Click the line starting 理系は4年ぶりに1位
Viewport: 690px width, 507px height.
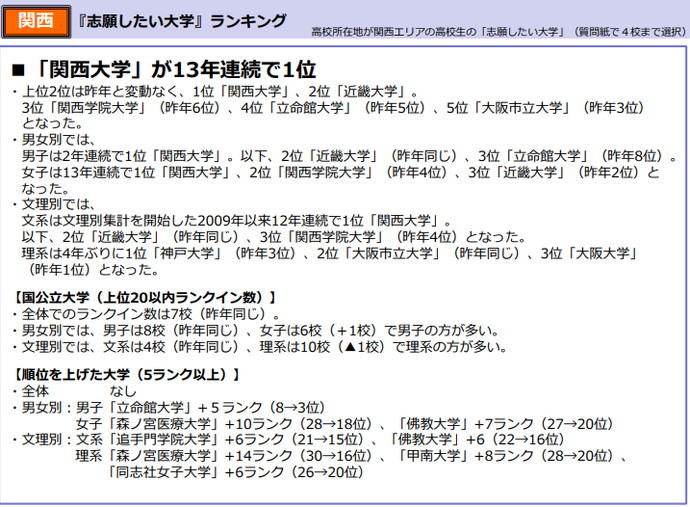[x=330, y=254]
